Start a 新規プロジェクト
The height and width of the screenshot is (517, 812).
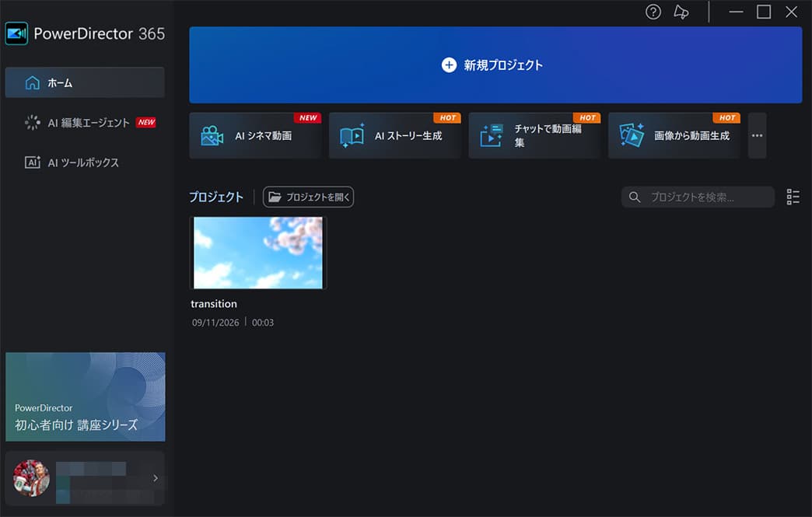pos(495,65)
